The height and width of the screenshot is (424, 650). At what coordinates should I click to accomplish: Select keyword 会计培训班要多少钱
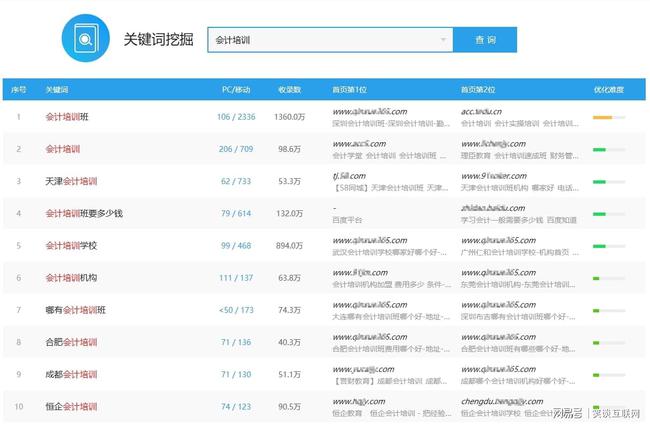tap(83, 213)
